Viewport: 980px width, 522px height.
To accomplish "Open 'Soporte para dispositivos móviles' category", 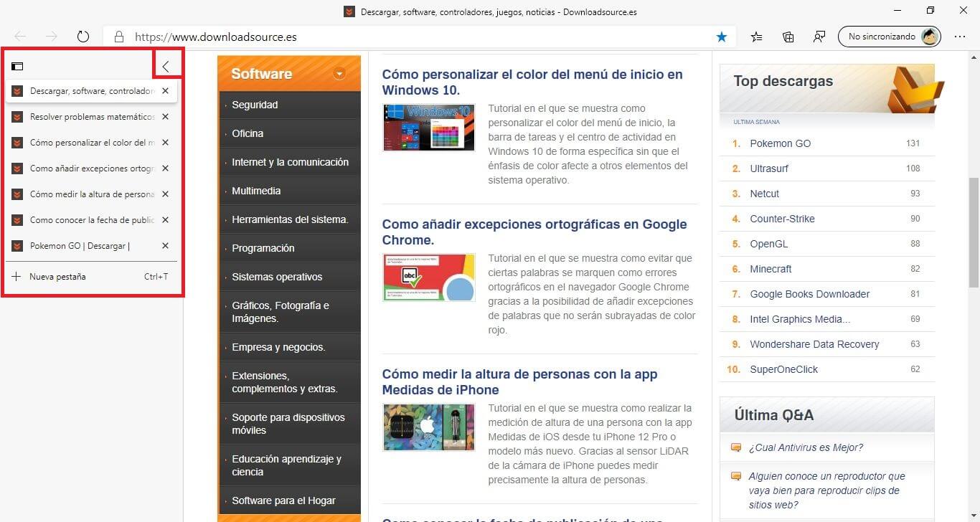I will (289, 424).
